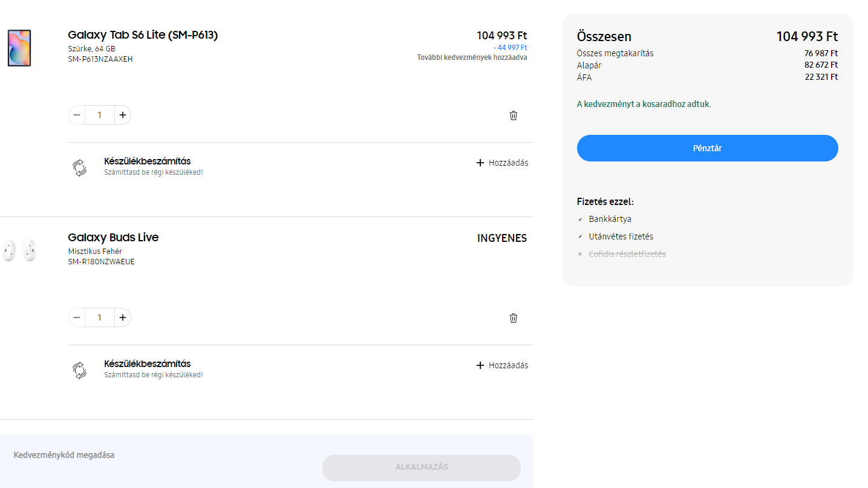Click the SM-P613NZAAXEH model code

click(100, 59)
